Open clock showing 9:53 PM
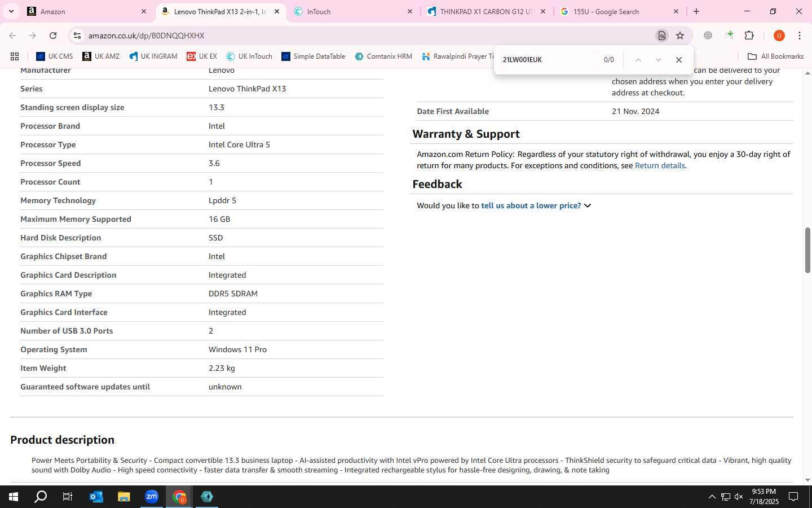Image resolution: width=812 pixels, height=508 pixels. pos(764,497)
